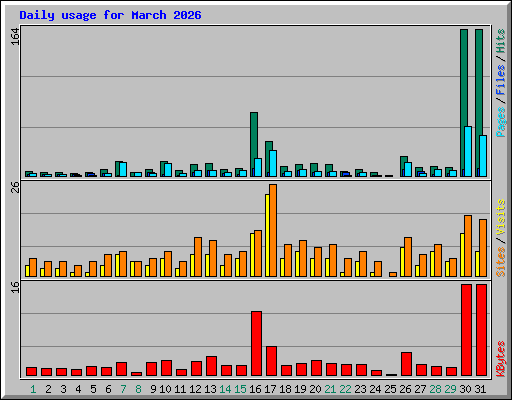Click the 164 scale value on the y-axis
Viewport: 512px width, 400px height.
[15, 37]
